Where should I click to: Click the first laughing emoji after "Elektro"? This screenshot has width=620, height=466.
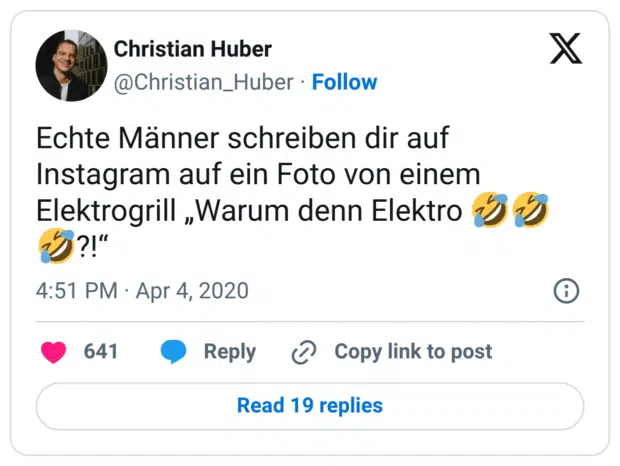[490, 211]
